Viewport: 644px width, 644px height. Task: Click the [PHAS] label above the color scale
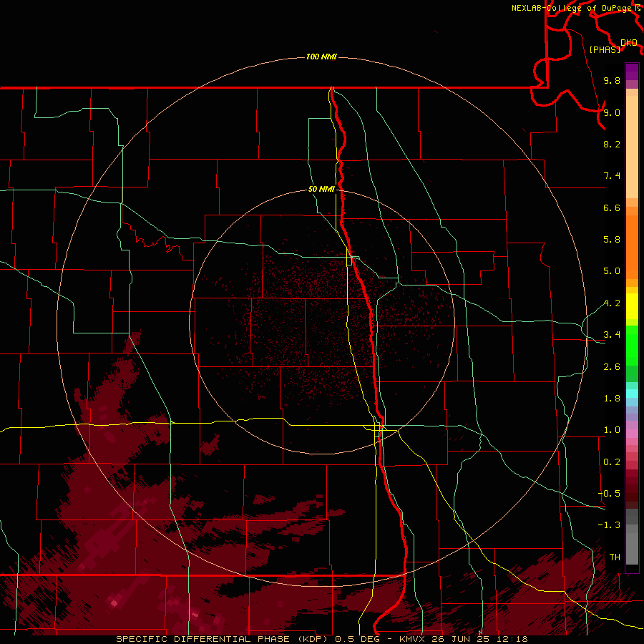click(605, 50)
